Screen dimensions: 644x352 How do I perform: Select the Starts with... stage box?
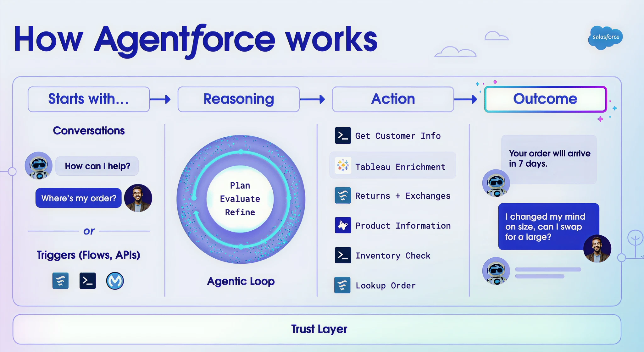pyautogui.click(x=89, y=99)
